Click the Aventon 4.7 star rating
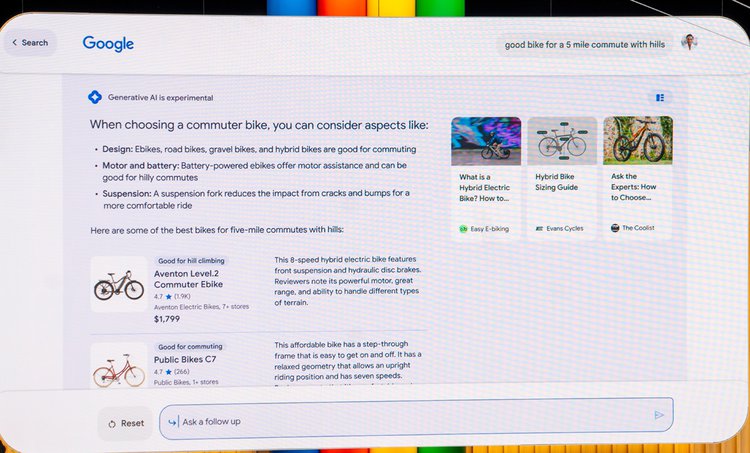This screenshot has height=453, width=750. click(x=172, y=297)
